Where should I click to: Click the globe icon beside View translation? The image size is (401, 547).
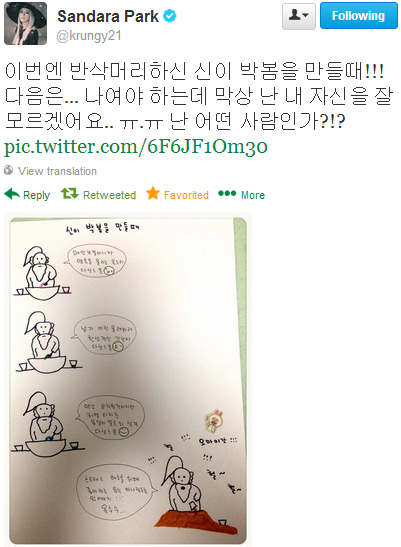(8, 170)
